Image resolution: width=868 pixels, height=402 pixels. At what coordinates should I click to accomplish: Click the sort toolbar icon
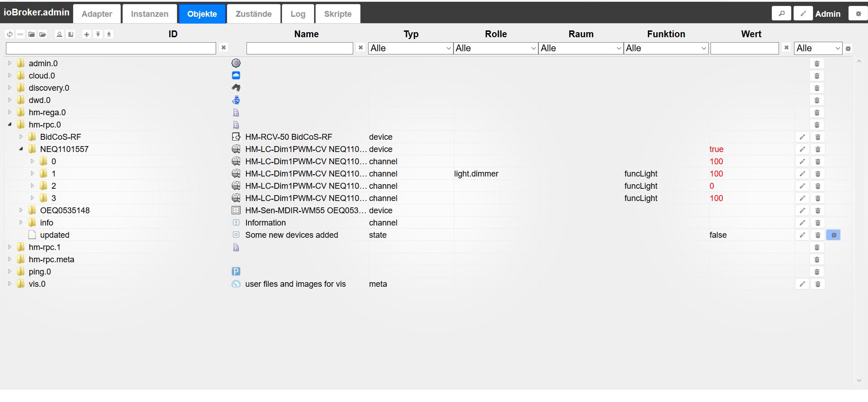[x=59, y=34]
